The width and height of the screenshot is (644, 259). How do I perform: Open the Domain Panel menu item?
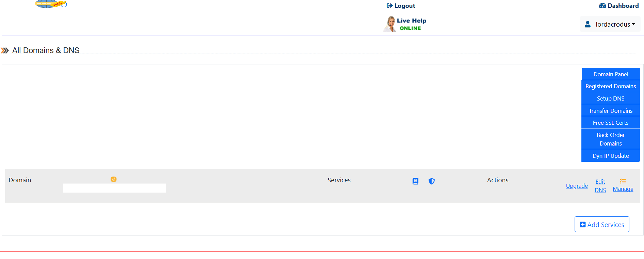[611, 74]
